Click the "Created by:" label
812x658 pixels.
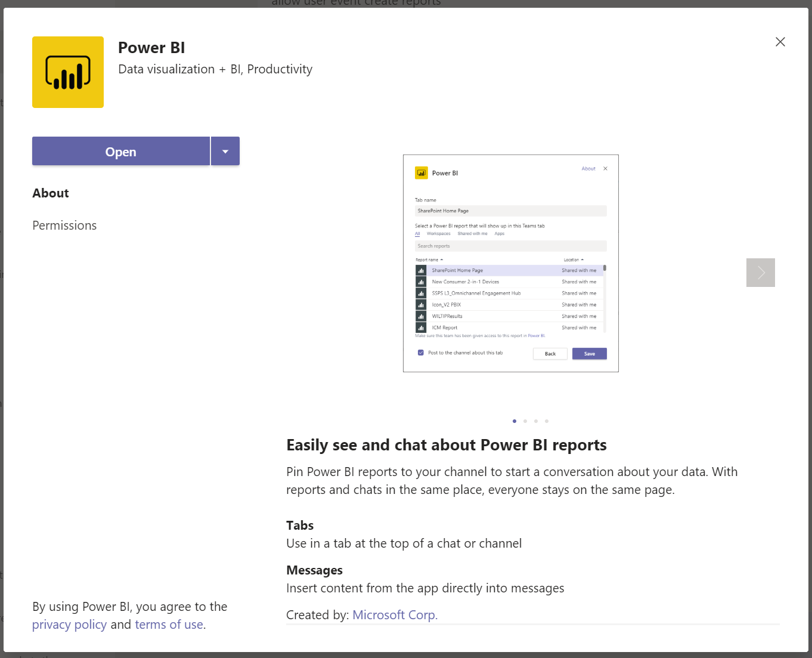[x=318, y=615]
